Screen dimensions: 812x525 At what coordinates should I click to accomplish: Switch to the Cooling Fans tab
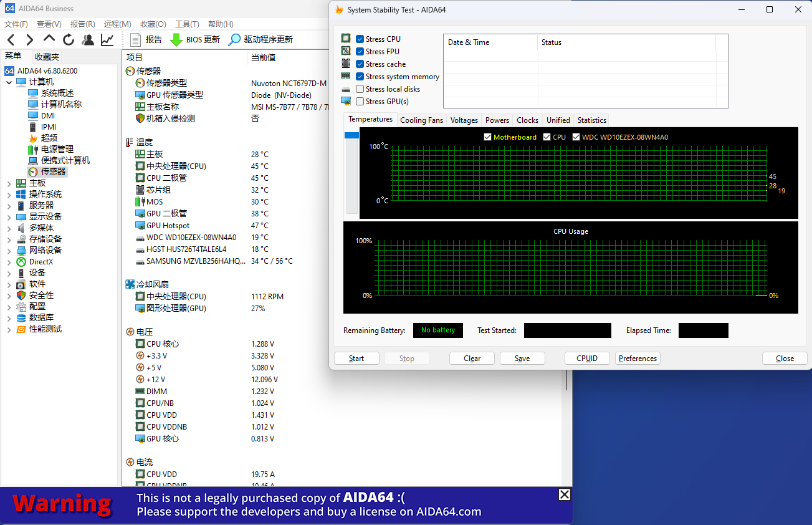(421, 120)
